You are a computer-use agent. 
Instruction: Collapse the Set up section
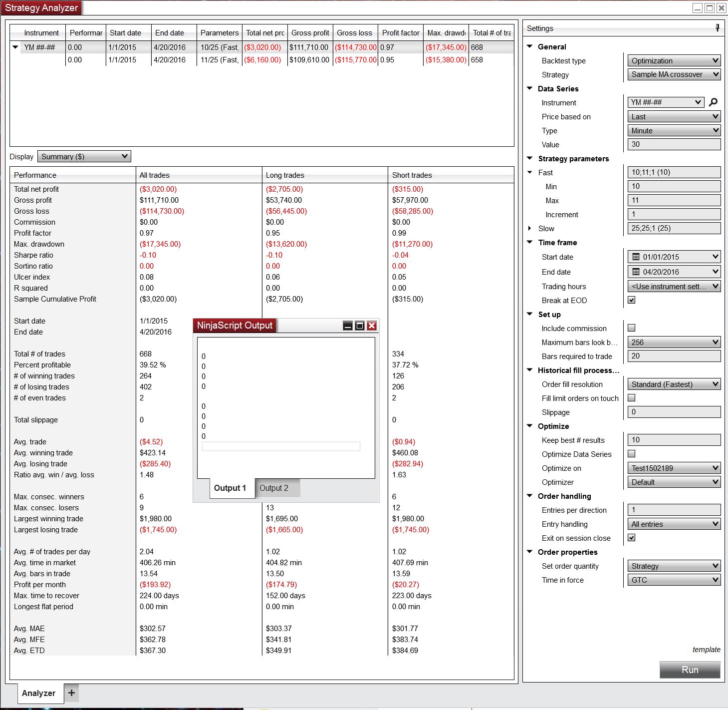tap(530, 314)
